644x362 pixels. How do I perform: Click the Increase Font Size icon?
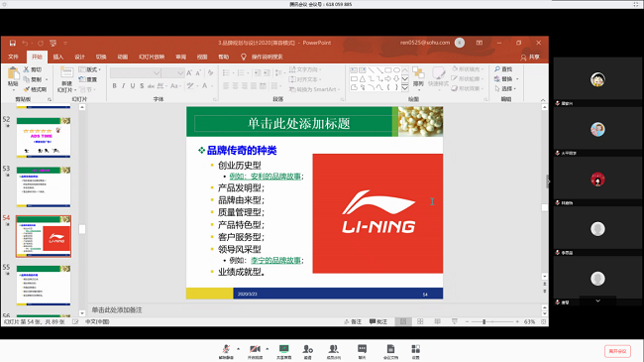point(189,73)
